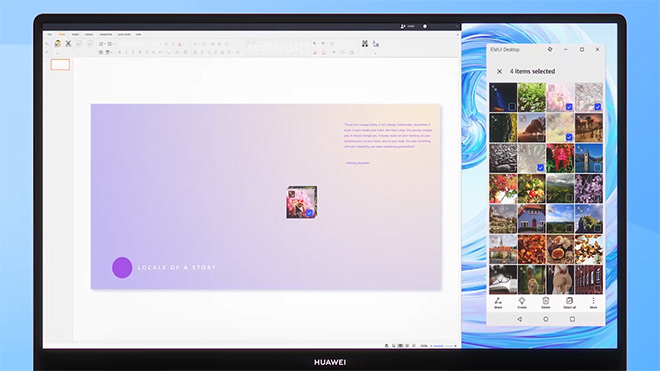Click the binoculars find icon in ribbon
Image resolution: width=660 pixels, height=371 pixels.
pos(365,43)
